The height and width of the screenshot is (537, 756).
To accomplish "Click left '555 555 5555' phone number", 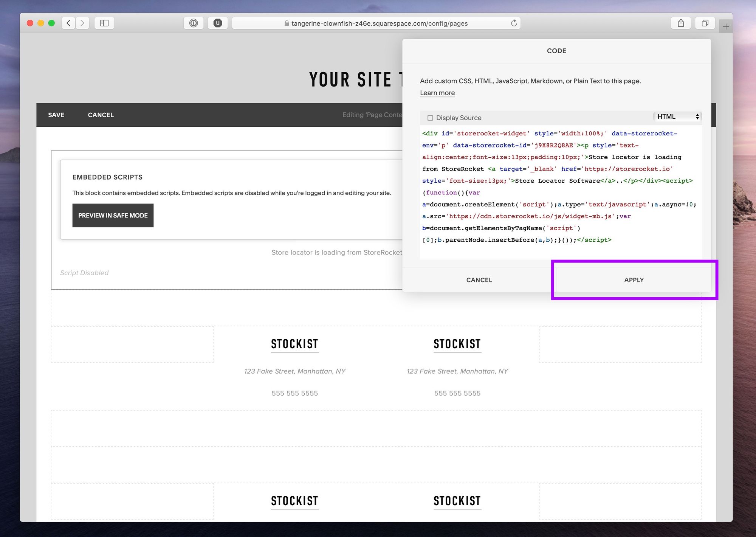I will [294, 393].
